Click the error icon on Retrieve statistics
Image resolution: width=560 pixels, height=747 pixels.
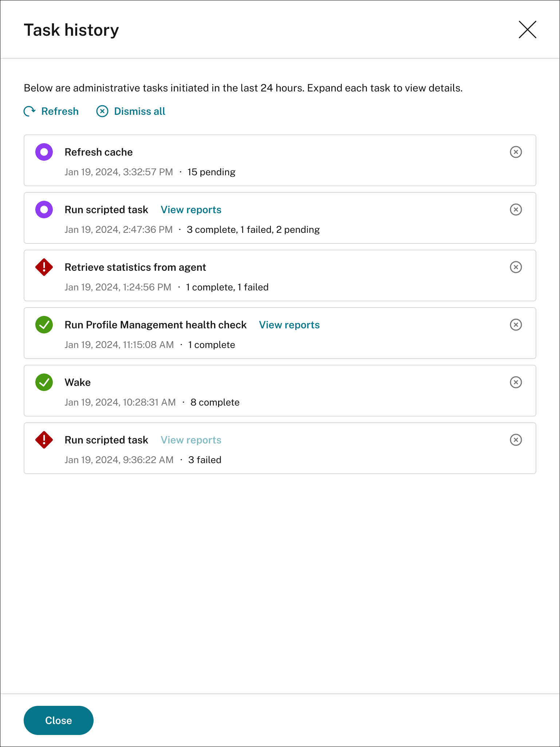(44, 267)
